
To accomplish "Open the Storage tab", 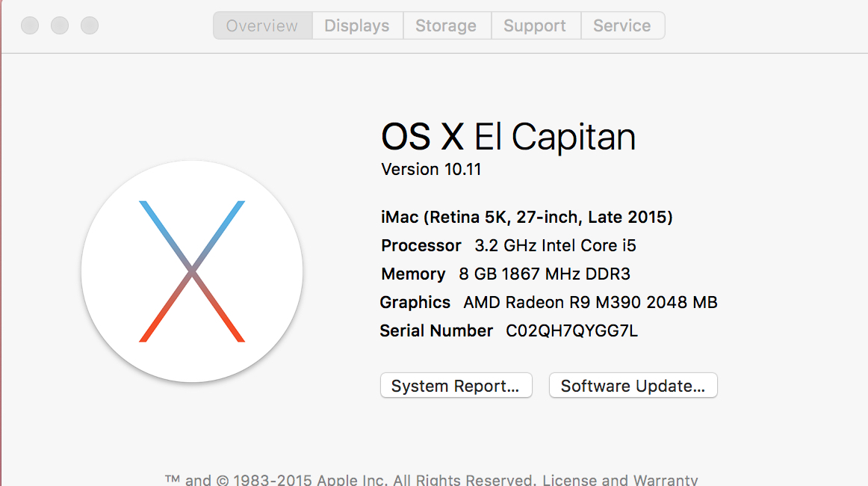I will [x=447, y=25].
